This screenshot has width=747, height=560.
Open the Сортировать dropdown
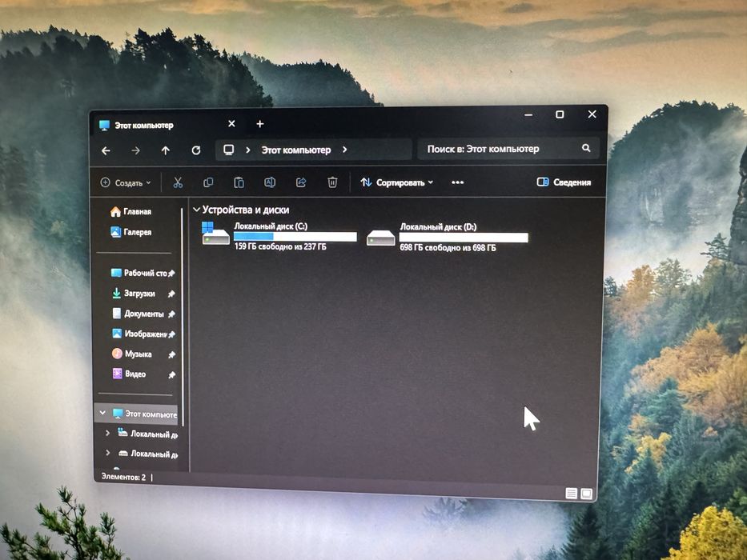click(x=397, y=182)
